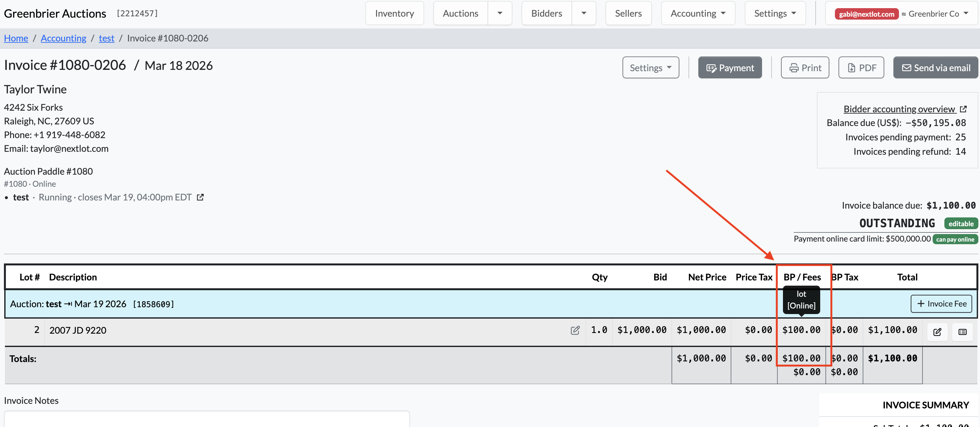This screenshot has height=427, width=980.
Task: Print the invoice
Action: (805, 68)
